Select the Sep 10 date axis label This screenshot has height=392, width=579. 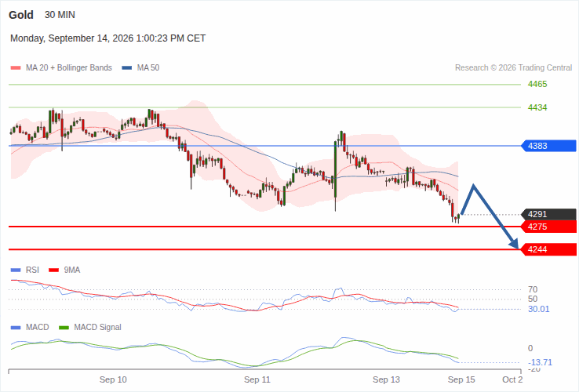[x=113, y=379]
